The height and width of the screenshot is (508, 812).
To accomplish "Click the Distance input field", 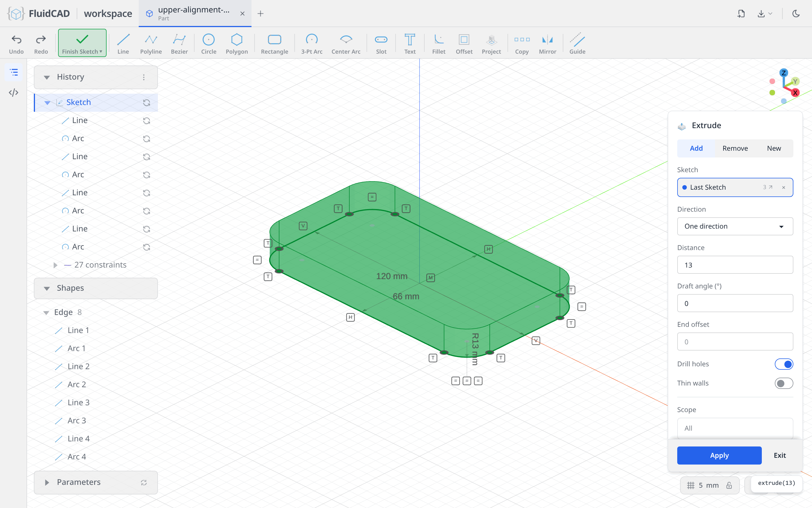I will tap(735, 265).
